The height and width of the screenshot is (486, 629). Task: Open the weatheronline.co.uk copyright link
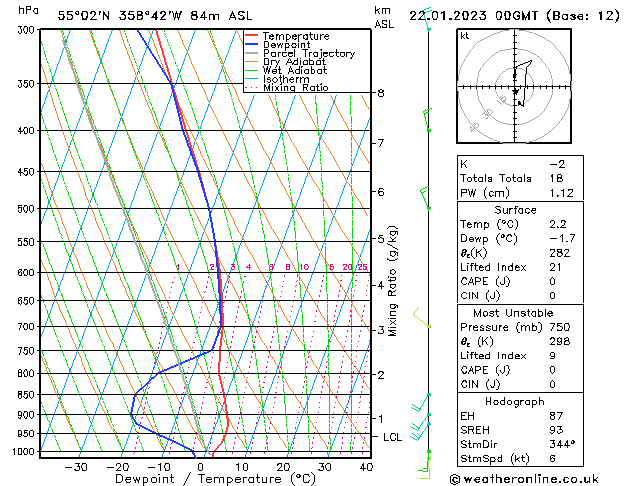click(x=524, y=479)
